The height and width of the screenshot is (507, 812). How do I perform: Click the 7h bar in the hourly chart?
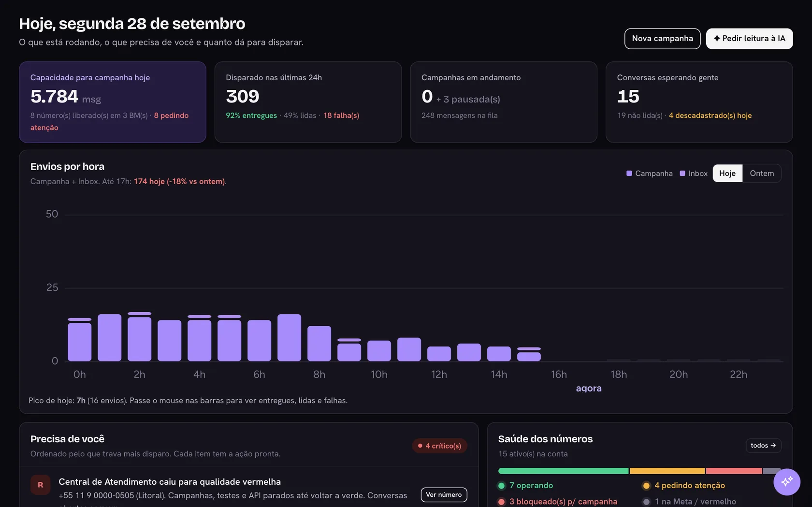[289, 338]
